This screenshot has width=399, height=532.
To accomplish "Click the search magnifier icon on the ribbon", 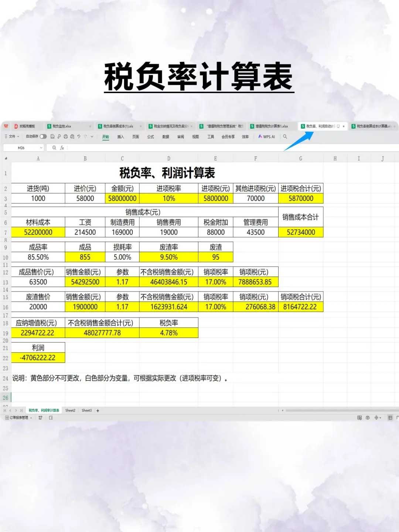I will [285, 137].
